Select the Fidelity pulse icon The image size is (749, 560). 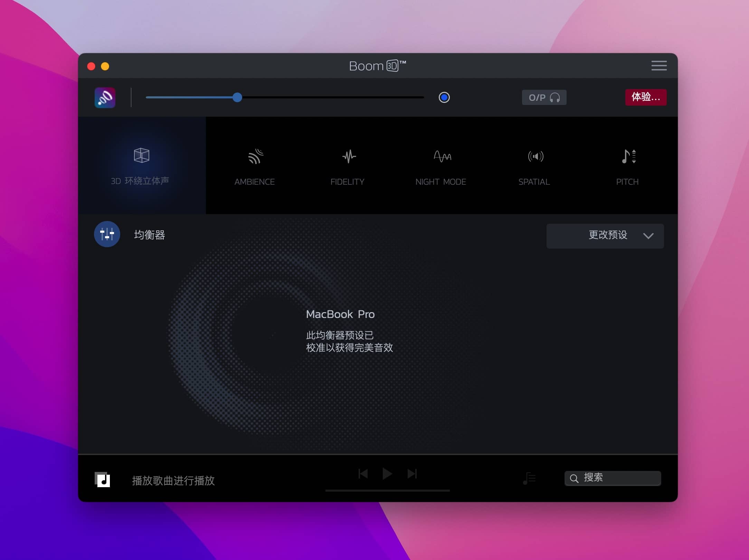click(349, 156)
